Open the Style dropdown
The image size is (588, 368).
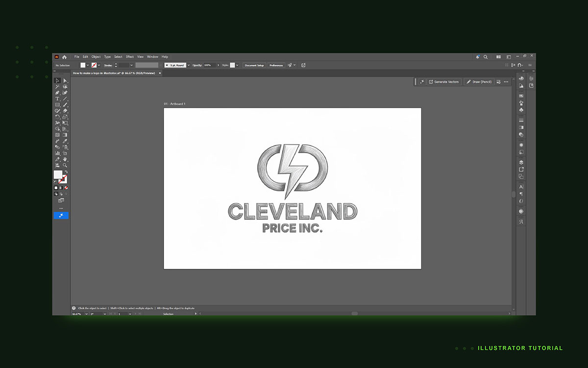point(237,65)
